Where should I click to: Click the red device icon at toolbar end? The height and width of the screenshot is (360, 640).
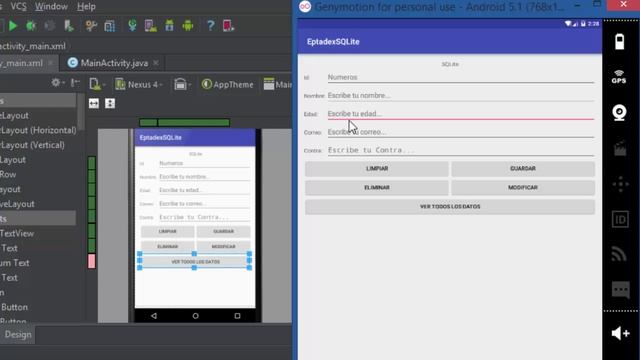228,26
